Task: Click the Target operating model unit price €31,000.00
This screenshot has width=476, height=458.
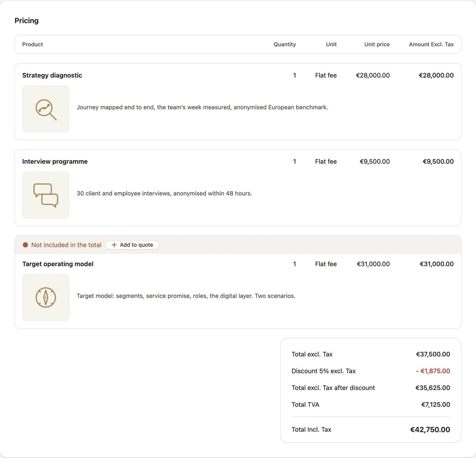Action: 373,264
